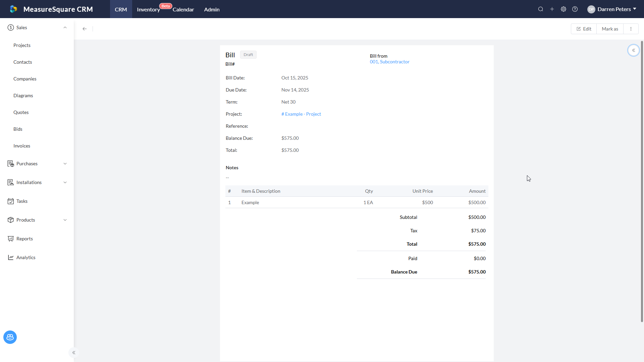The width and height of the screenshot is (644, 362).
Task: Open the settings gear icon
Action: click(563, 9)
